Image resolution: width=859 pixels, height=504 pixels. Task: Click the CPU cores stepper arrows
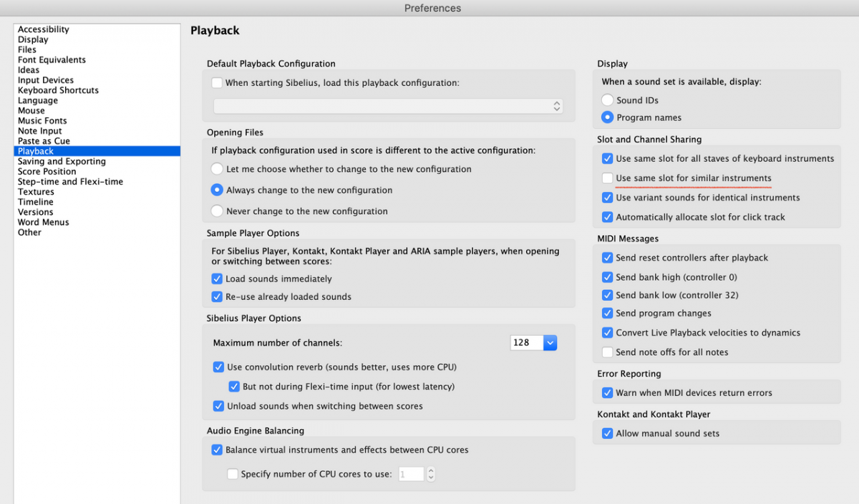point(431,474)
